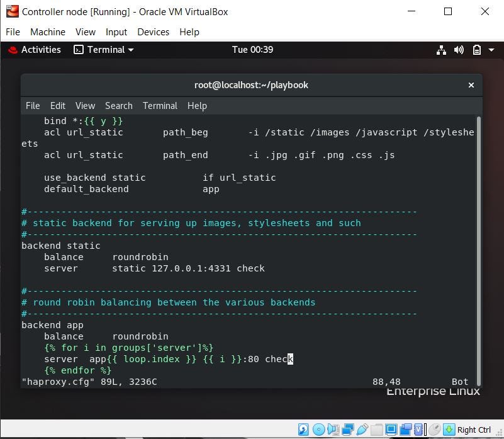Click the mouse integration indicator icon
Viewport: 504px width, 439px height.
[x=435, y=430]
